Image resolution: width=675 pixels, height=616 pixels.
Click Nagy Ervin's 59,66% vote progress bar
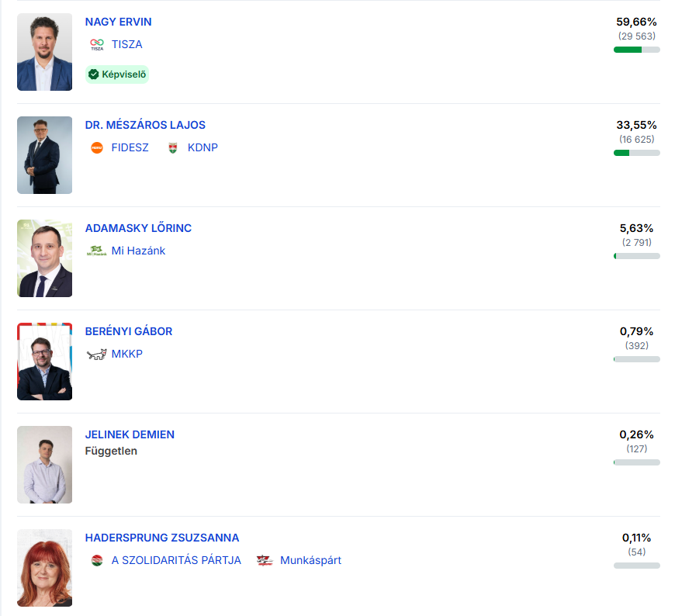click(x=636, y=50)
